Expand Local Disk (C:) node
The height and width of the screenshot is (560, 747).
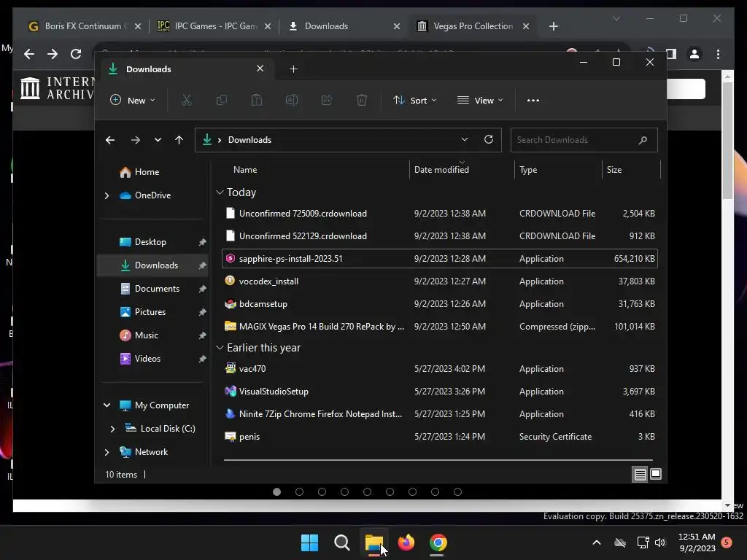112,429
